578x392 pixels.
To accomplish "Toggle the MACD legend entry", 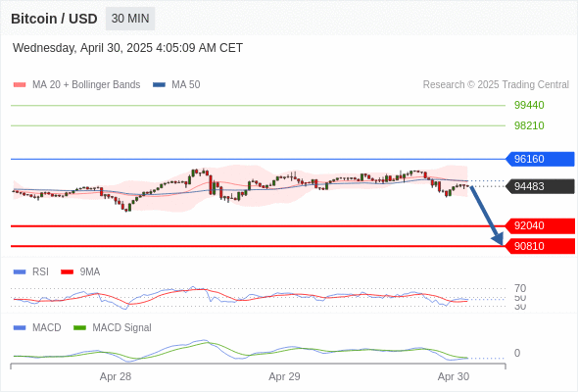I will tap(37, 327).
